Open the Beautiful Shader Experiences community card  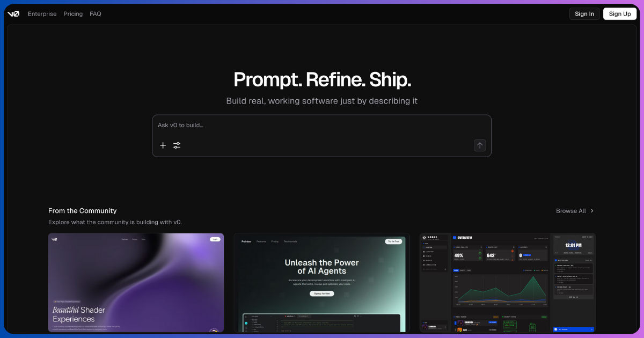(136, 283)
